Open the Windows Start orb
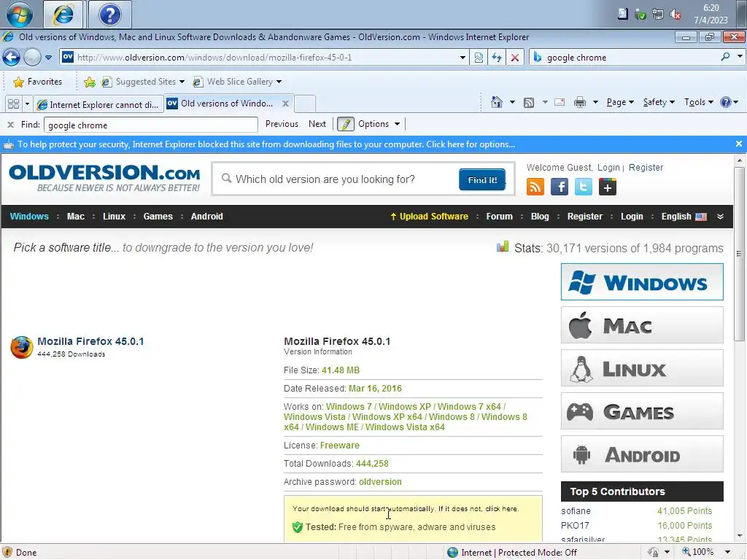The image size is (747, 560). [19, 15]
